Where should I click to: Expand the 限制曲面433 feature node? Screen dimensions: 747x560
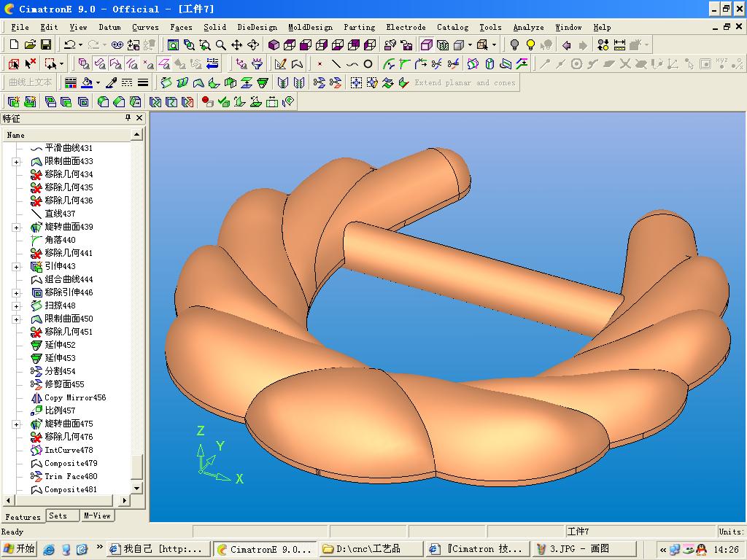click(16, 162)
